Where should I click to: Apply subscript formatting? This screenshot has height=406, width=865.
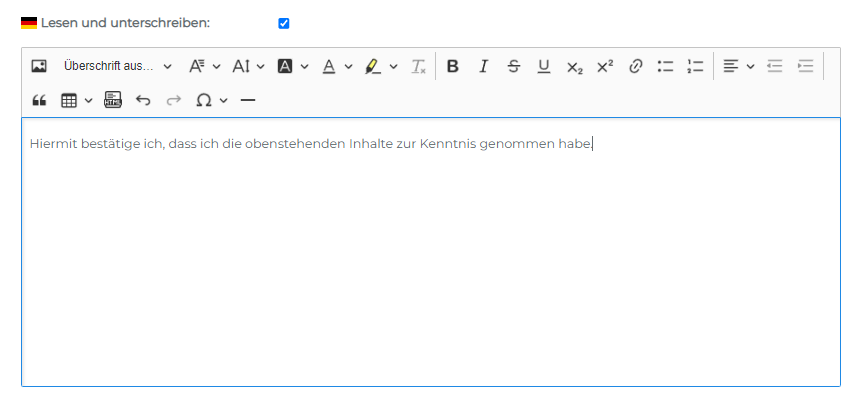click(x=574, y=67)
